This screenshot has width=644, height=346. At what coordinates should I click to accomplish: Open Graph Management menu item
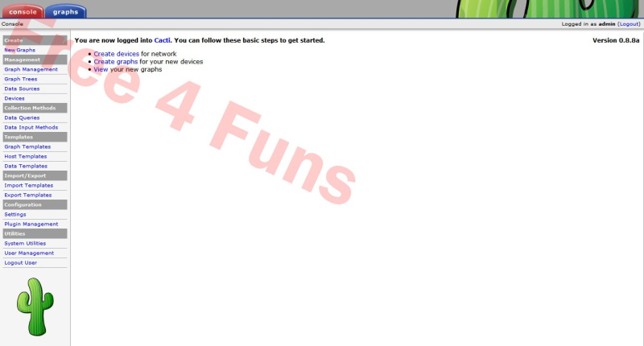click(x=31, y=69)
